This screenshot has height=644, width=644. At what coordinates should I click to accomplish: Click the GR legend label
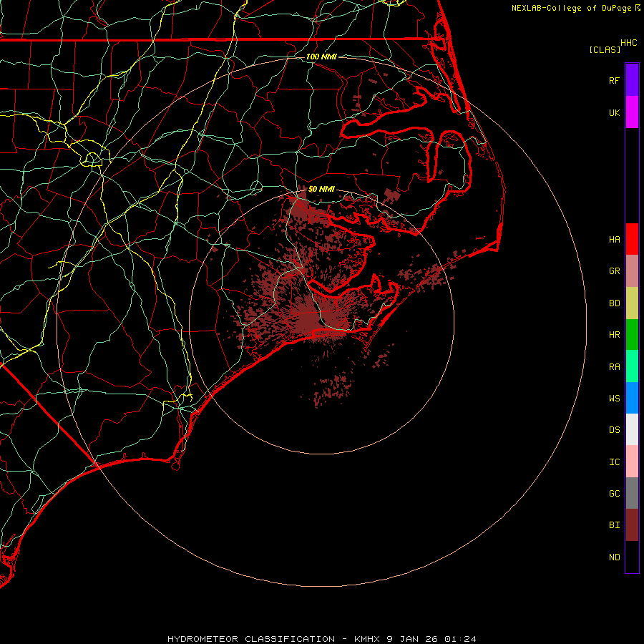point(615,271)
